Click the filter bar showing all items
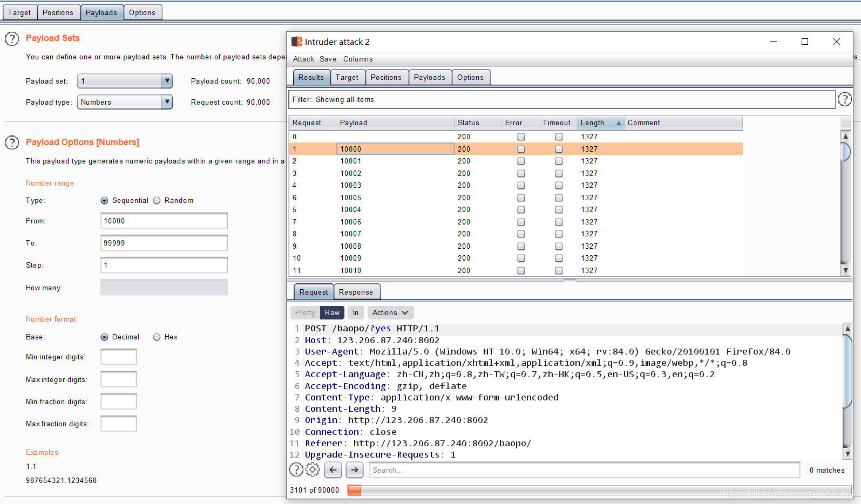This screenshot has width=861, height=504. click(562, 99)
